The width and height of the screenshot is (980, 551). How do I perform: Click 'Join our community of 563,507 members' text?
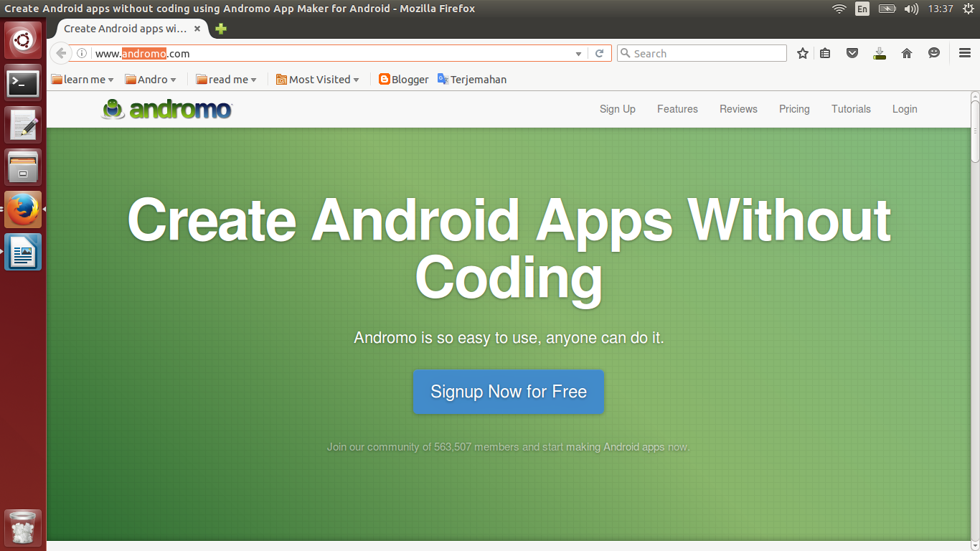[509, 447]
